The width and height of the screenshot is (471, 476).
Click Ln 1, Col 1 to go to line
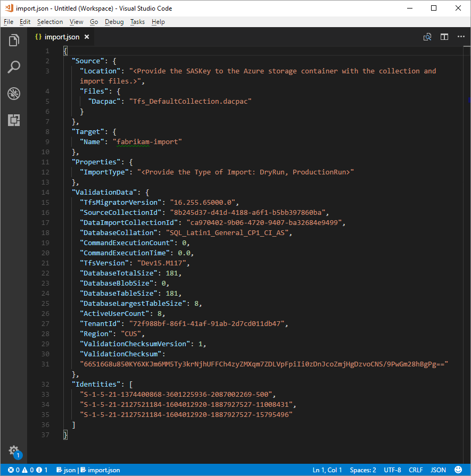coord(327,470)
